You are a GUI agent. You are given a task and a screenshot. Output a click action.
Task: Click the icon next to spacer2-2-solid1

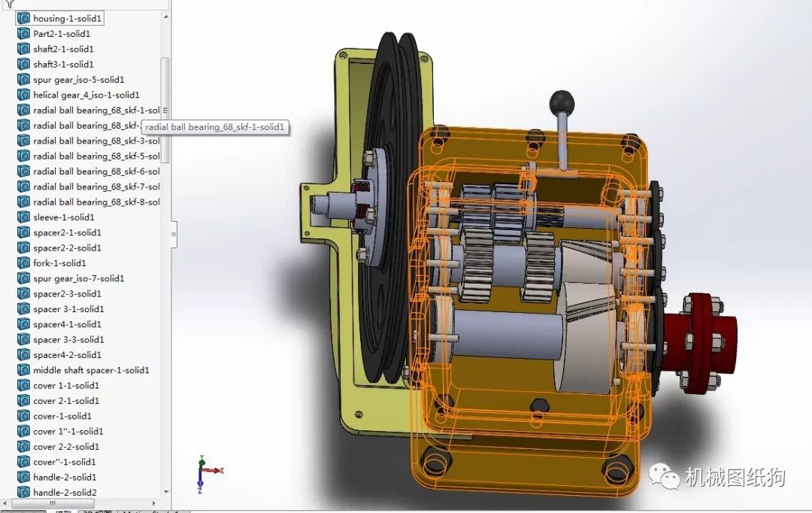23,247
